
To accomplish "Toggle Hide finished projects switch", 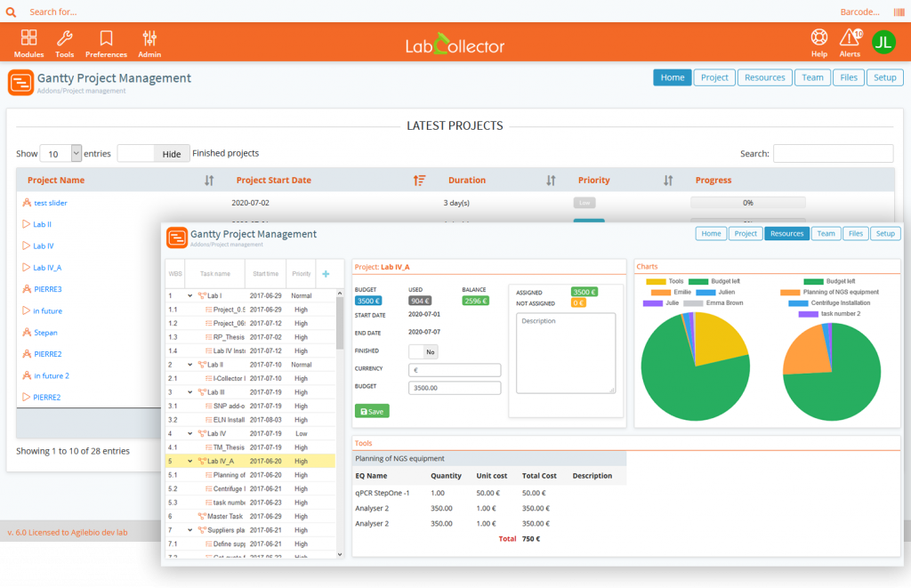I will pos(153,153).
